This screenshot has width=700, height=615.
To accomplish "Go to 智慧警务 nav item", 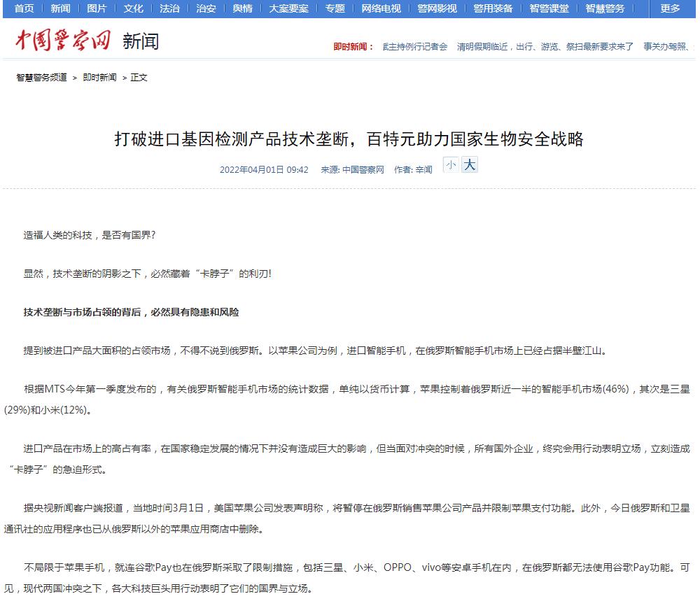I will point(605,8).
